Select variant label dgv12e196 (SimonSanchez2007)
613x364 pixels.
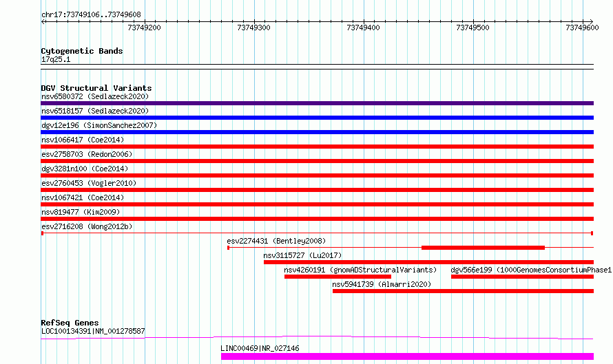(x=99, y=125)
